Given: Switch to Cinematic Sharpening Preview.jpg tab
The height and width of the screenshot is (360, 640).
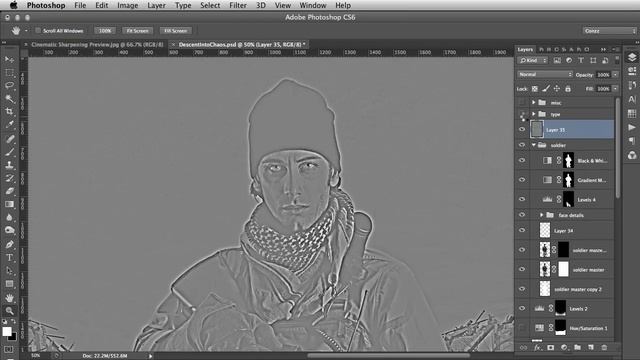Looking at the screenshot, I should point(97,44).
